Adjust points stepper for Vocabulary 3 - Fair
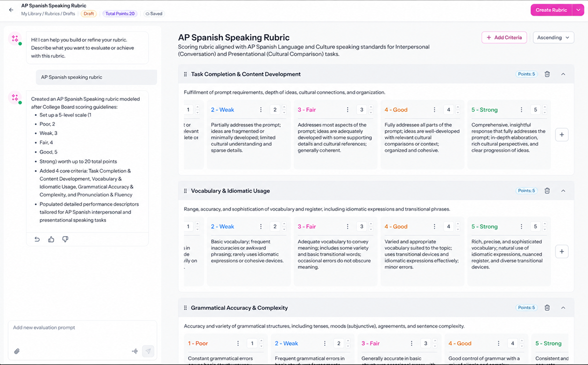The image size is (588, 365). pos(371,227)
